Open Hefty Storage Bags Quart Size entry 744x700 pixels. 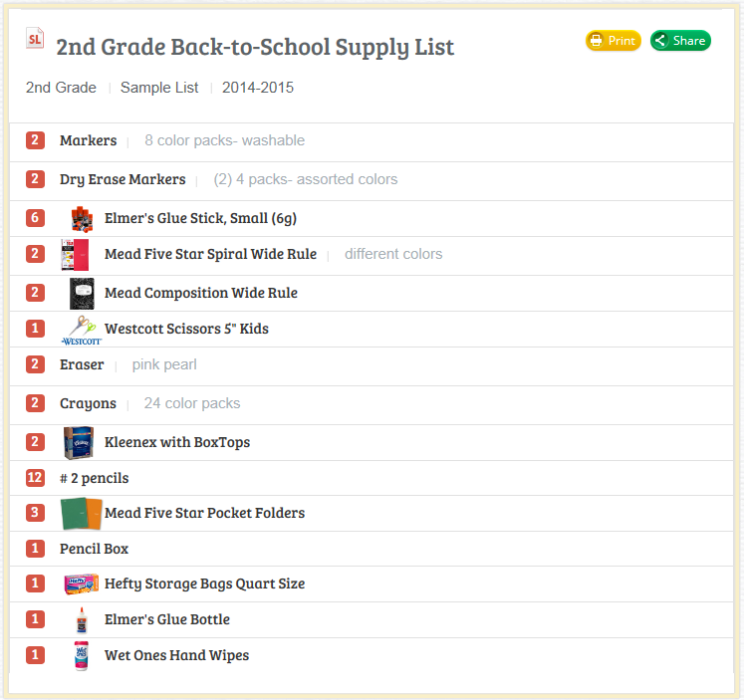click(x=204, y=583)
